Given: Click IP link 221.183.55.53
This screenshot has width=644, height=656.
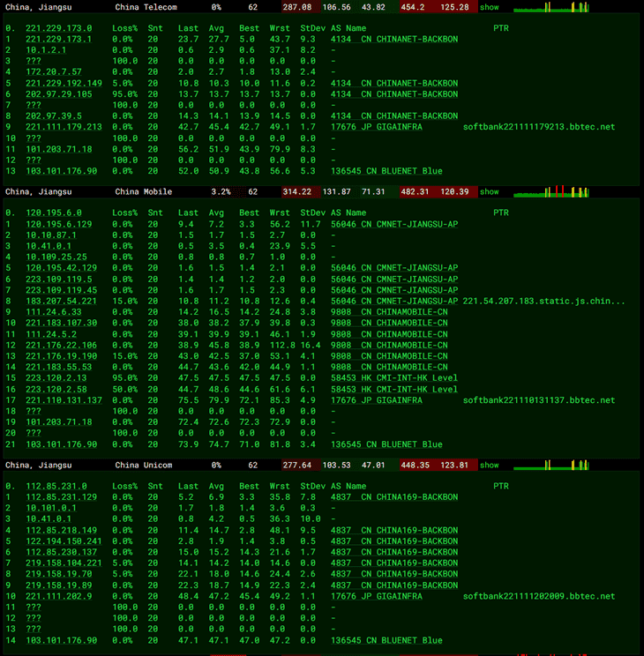Looking at the screenshot, I should pyautogui.click(x=58, y=367).
